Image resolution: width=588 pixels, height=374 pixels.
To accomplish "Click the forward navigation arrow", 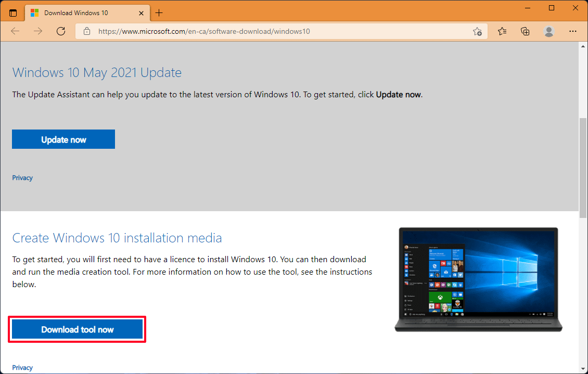I will click(x=38, y=31).
